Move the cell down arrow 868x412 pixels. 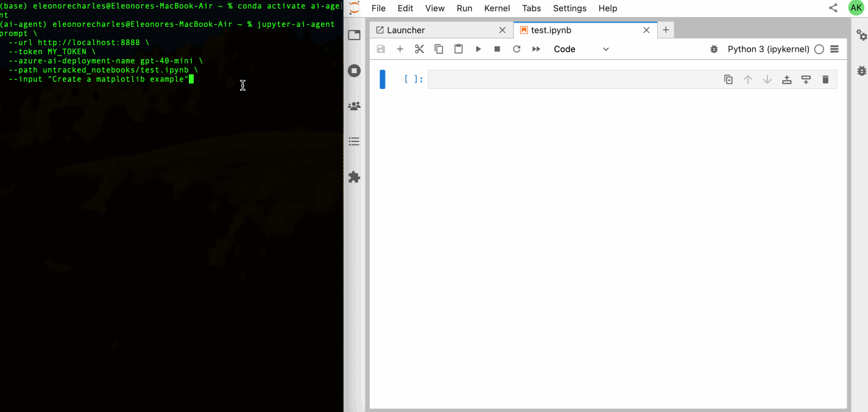click(767, 79)
